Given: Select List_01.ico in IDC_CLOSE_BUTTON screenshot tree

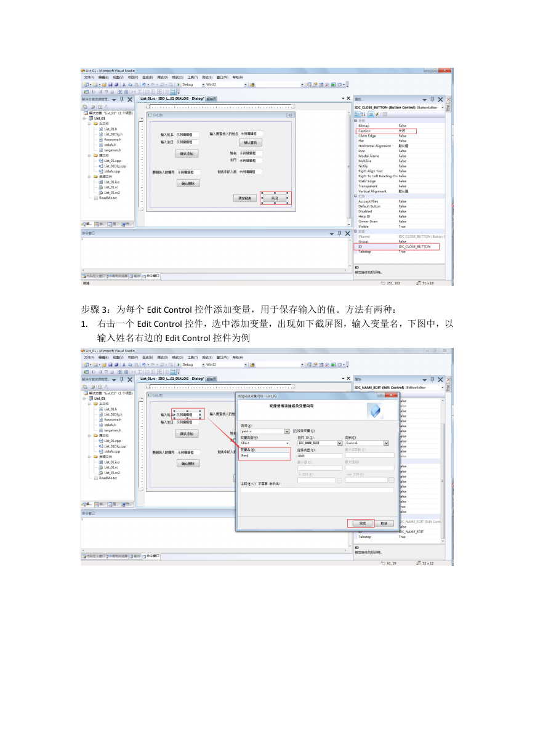Looking at the screenshot, I should coord(111,182).
